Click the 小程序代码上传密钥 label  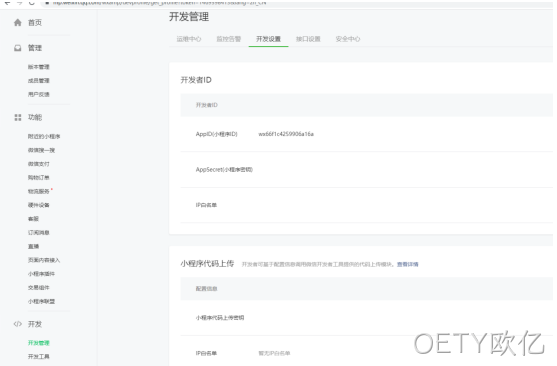220,318
